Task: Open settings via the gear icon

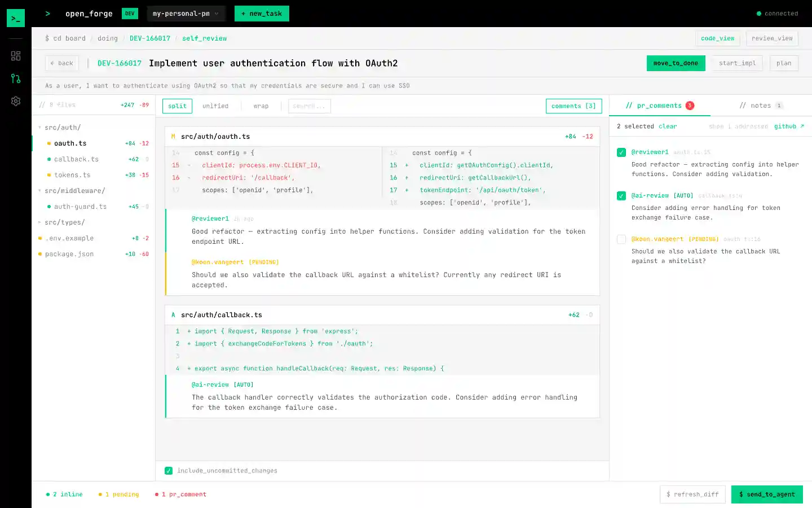Action: point(15,102)
